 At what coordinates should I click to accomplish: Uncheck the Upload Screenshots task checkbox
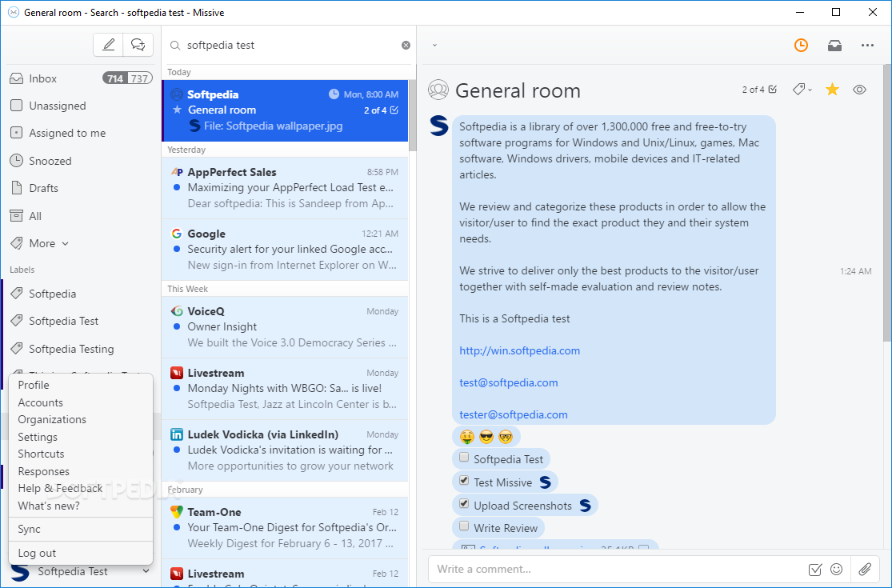pyautogui.click(x=464, y=504)
